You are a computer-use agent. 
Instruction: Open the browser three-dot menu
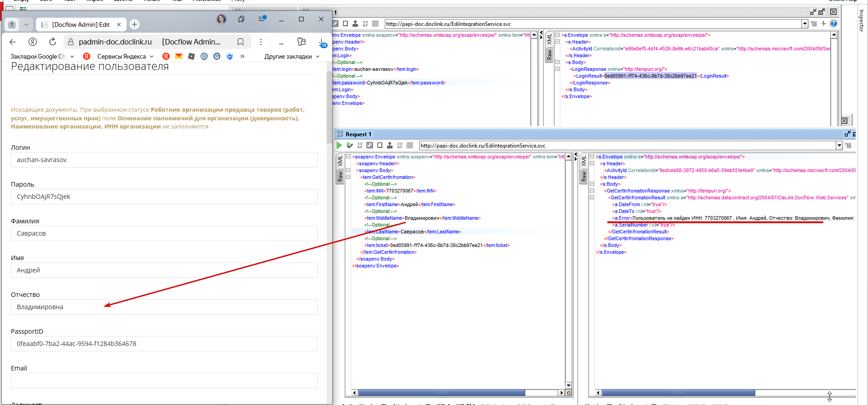coord(261,42)
